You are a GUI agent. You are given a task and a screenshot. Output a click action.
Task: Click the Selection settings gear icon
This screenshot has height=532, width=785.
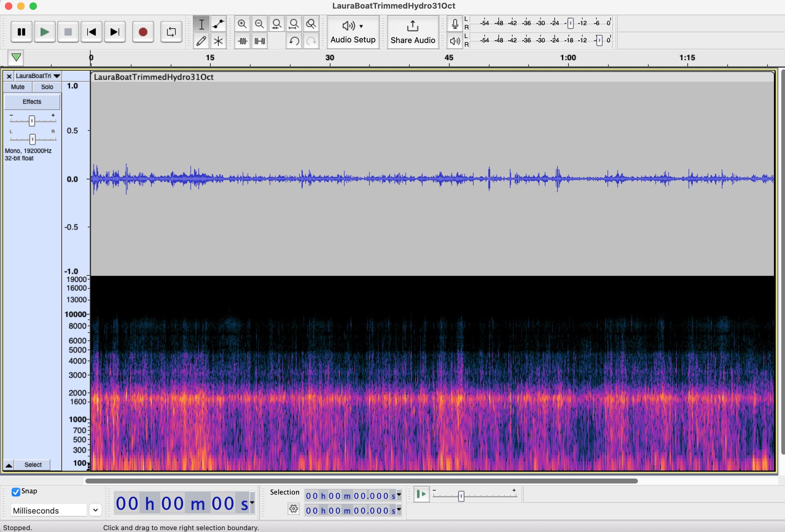pyautogui.click(x=294, y=509)
